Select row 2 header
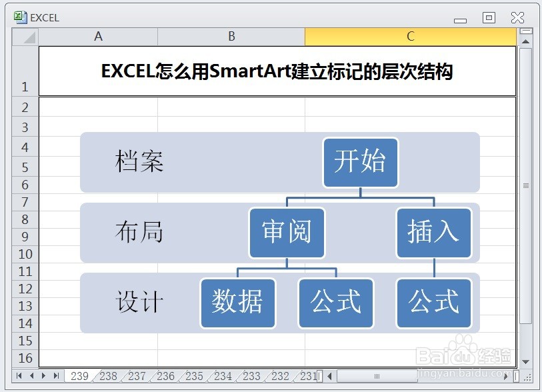Viewport: 542px width, 392px height. tap(25, 107)
